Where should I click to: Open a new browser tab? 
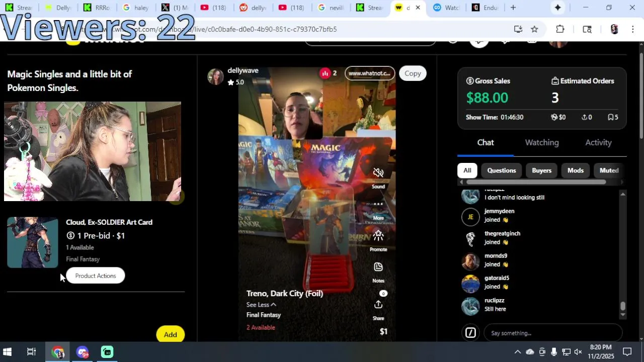(513, 8)
